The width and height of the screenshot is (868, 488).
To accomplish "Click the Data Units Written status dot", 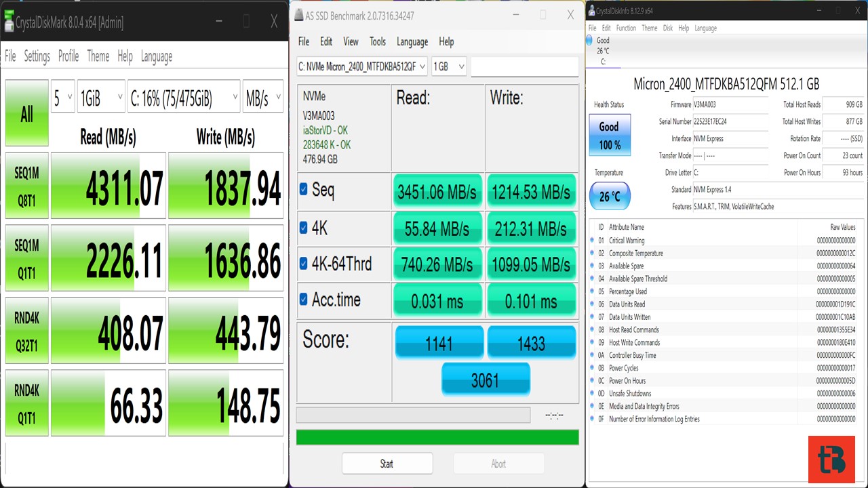I will tap(593, 317).
